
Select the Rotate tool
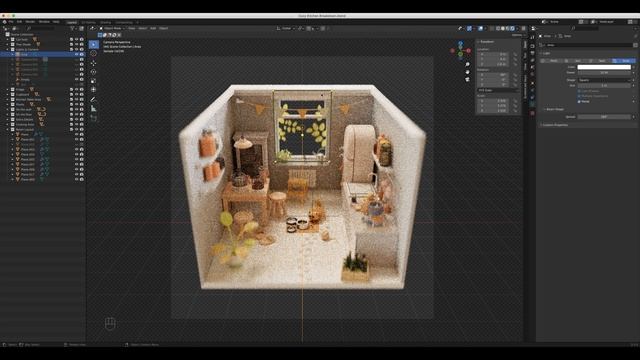click(93, 72)
